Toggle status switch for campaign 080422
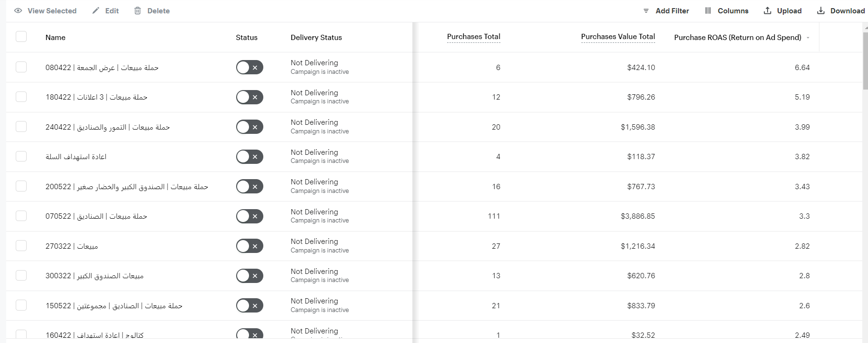 point(249,67)
